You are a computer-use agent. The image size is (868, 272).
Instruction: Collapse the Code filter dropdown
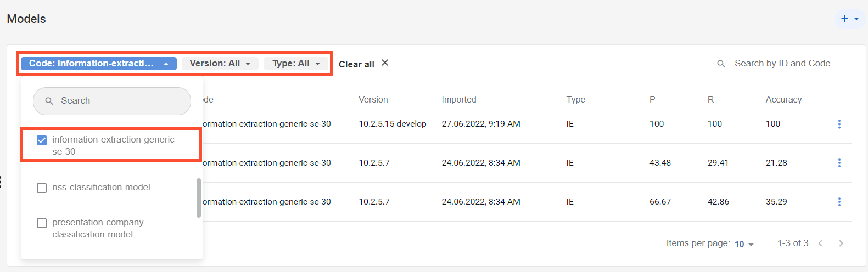(99, 64)
